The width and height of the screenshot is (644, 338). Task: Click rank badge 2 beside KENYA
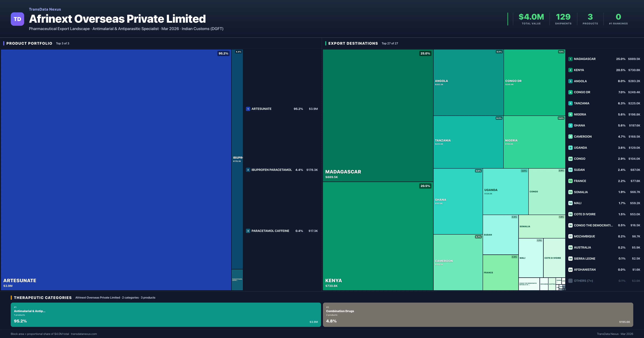570,70
